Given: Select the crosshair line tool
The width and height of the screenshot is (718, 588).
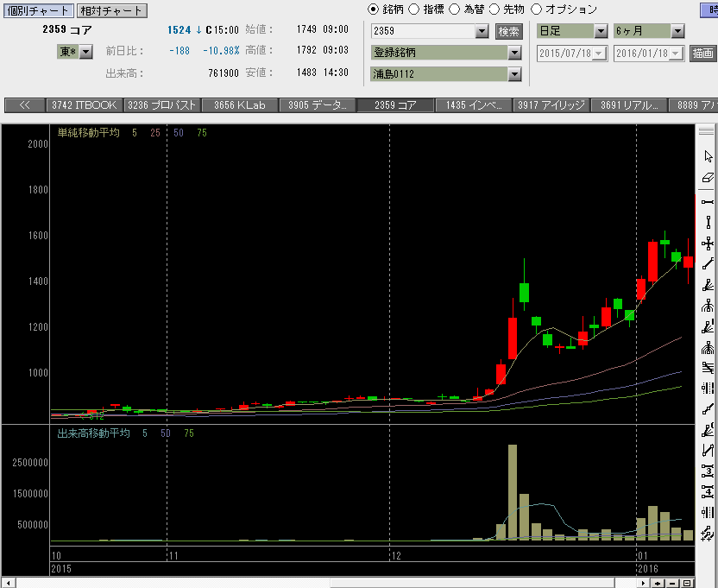Looking at the screenshot, I should [x=708, y=243].
